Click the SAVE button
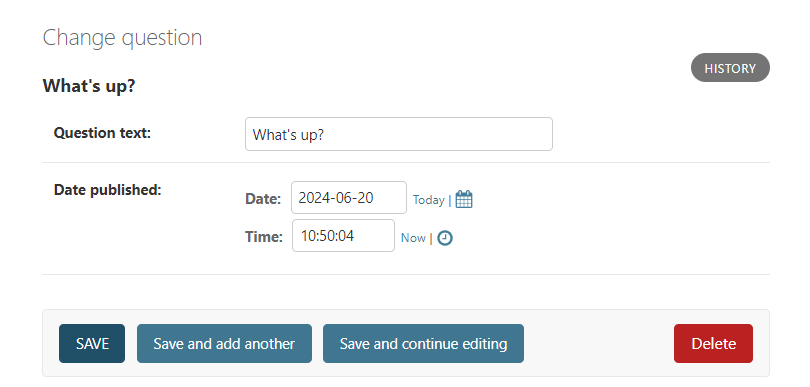 coord(92,344)
